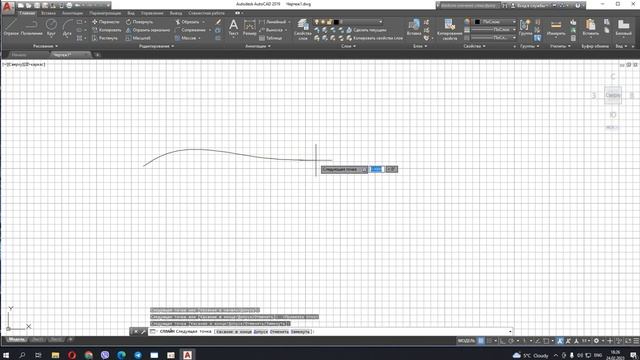
Task: Click the Сопряжение (Fillet) tool
Action: 190,30
